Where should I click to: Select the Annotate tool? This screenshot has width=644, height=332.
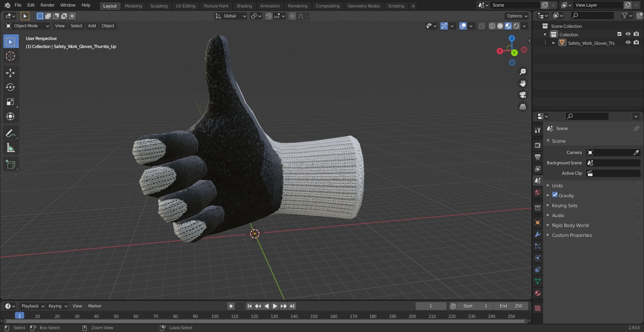10,134
